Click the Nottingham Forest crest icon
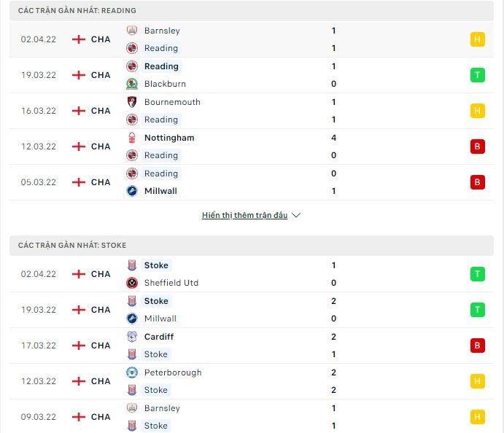The height and width of the screenshot is (433, 504). 132,138
